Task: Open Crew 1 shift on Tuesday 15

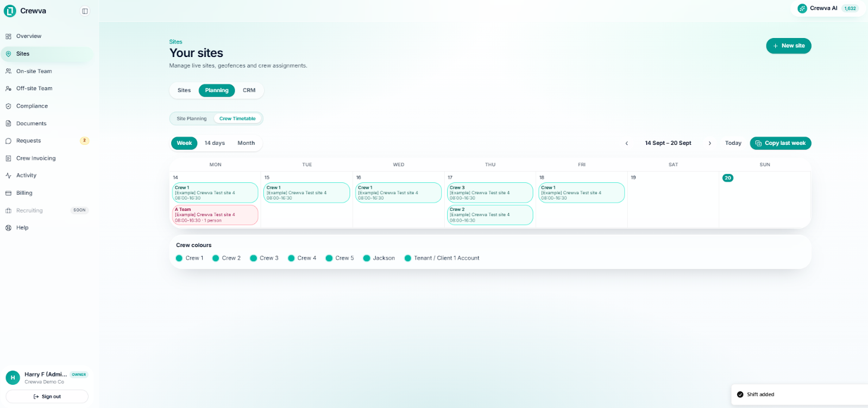Action: coord(307,192)
